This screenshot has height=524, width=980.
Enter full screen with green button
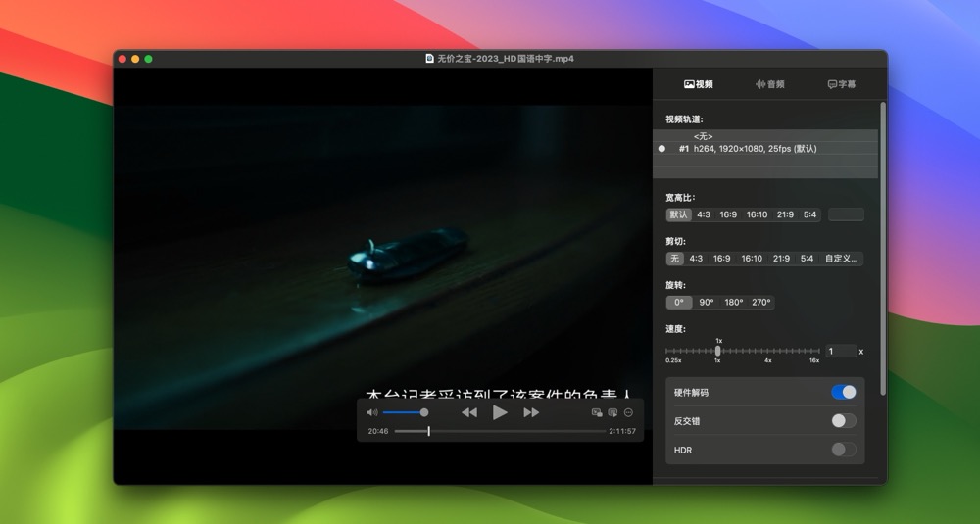(x=149, y=59)
